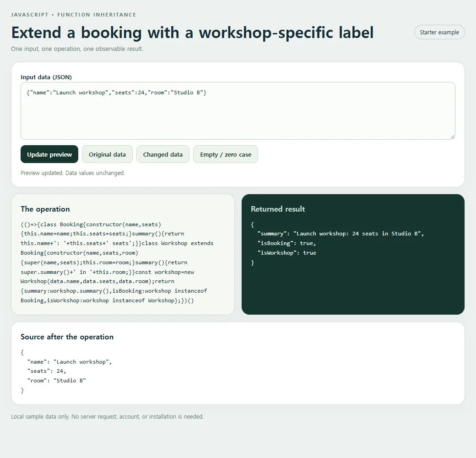Click the "summary" line in returned result
The image size is (476, 458).
click(x=341, y=234)
